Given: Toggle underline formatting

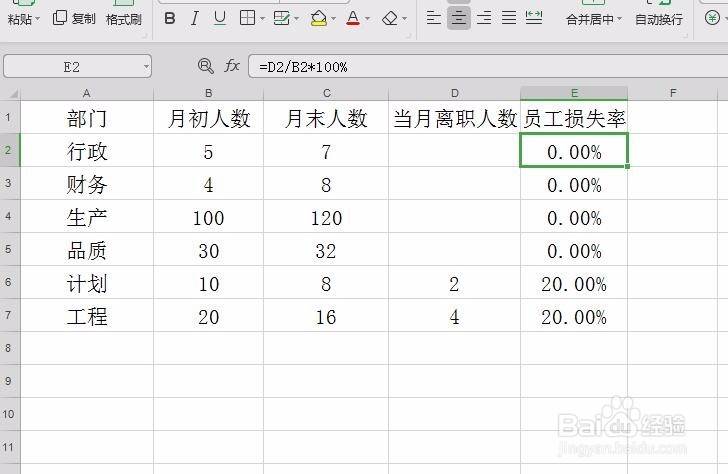Looking at the screenshot, I should point(220,19).
